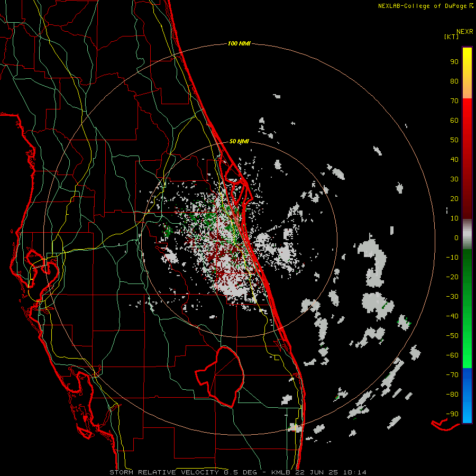The image size is (476, 476).
Task: Click the -10 value on velocity scale
Action: click(x=452, y=258)
